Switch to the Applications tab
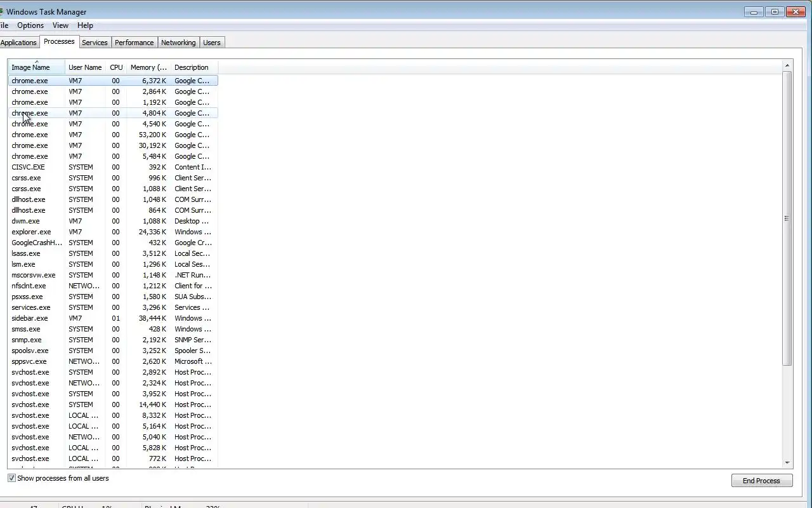 pos(18,43)
